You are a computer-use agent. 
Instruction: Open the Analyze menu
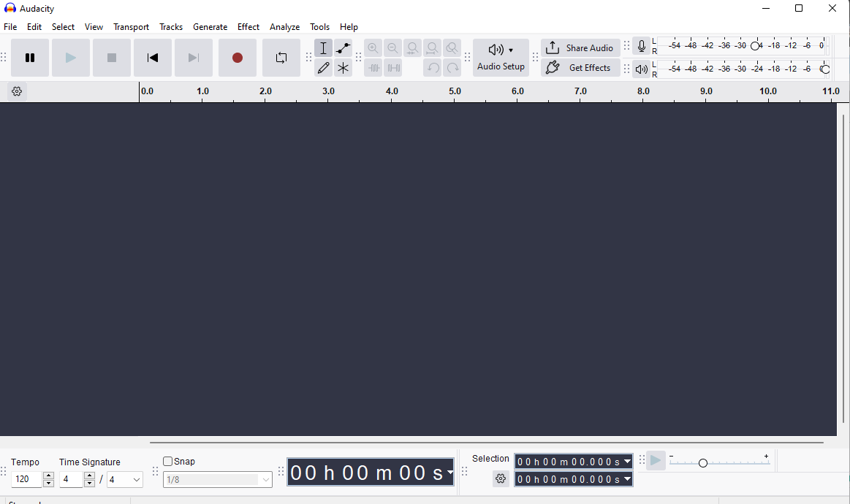pyautogui.click(x=284, y=26)
